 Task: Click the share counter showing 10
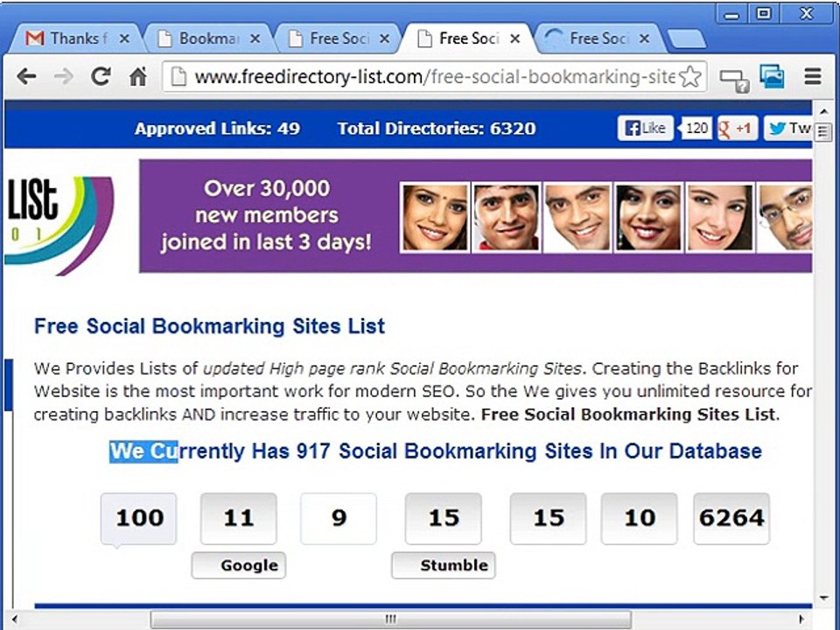(639, 519)
